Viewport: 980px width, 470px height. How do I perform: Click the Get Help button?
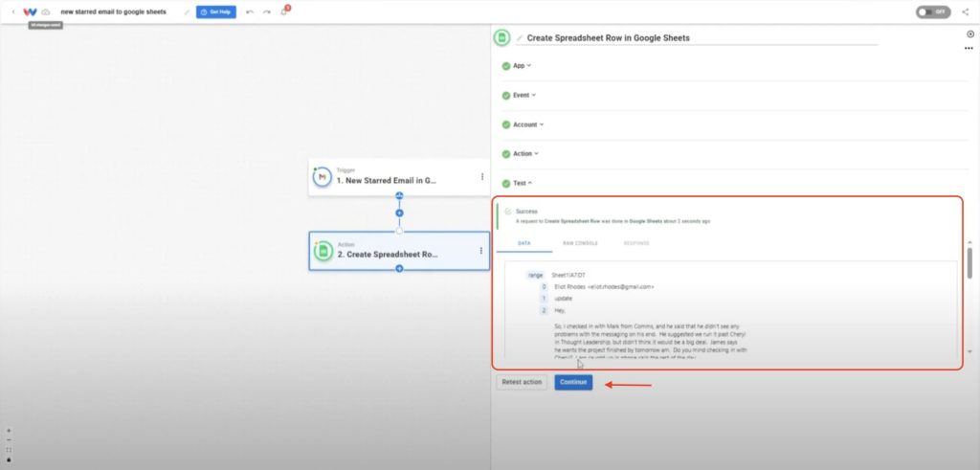[x=215, y=11]
